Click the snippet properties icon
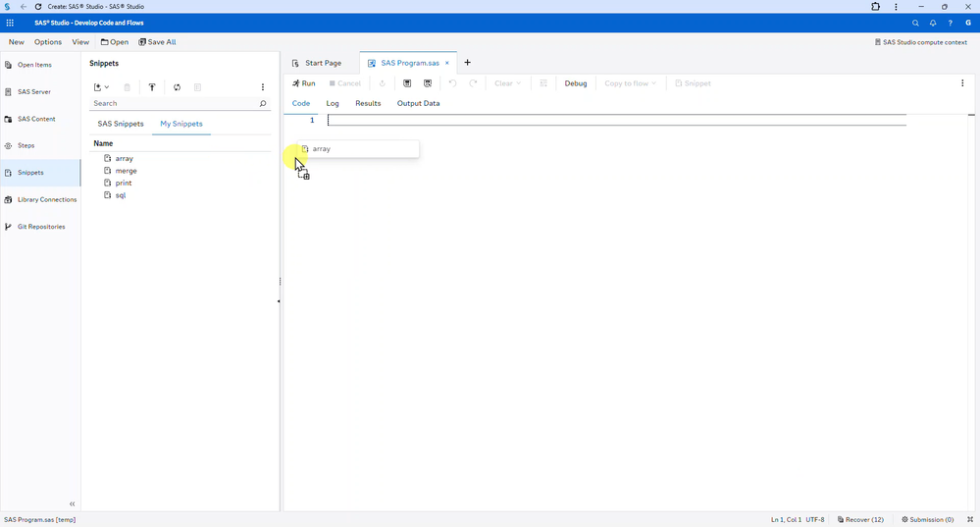This screenshot has height=527, width=980. (x=197, y=87)
